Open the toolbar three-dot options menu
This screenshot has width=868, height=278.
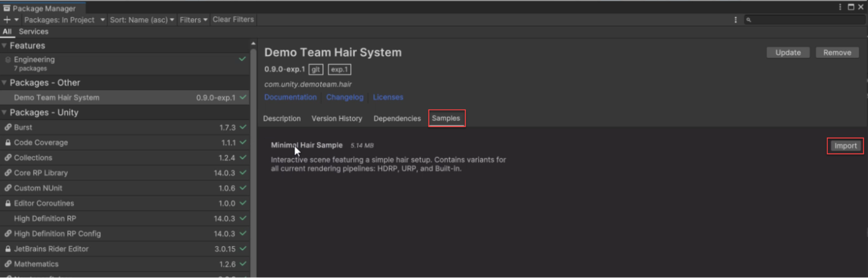pyautogui.click(x=735, y=20)
